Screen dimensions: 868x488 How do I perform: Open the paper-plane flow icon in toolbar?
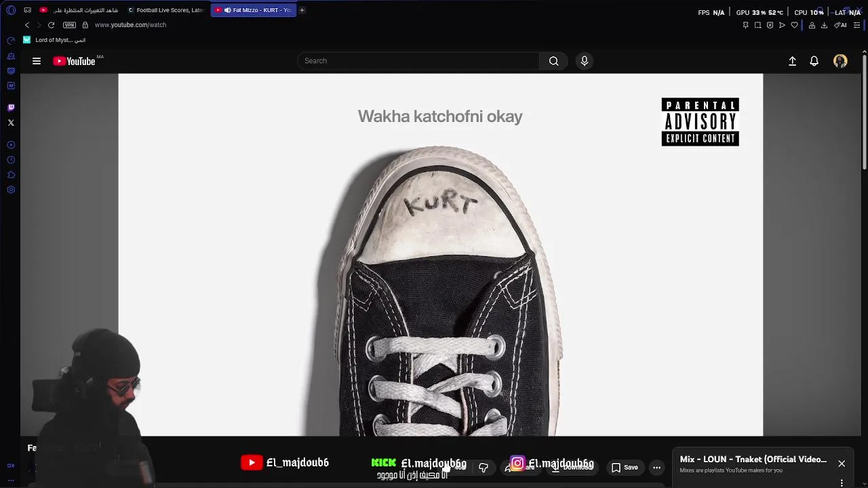[782, 25]
